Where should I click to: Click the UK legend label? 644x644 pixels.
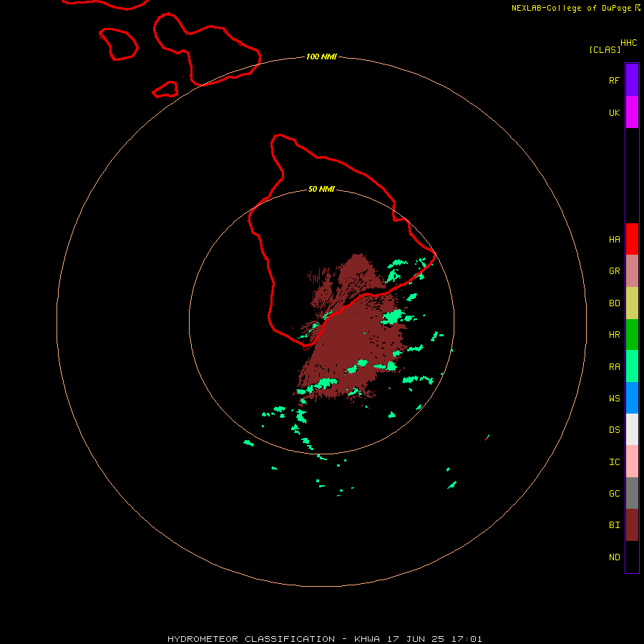point(614,113)
